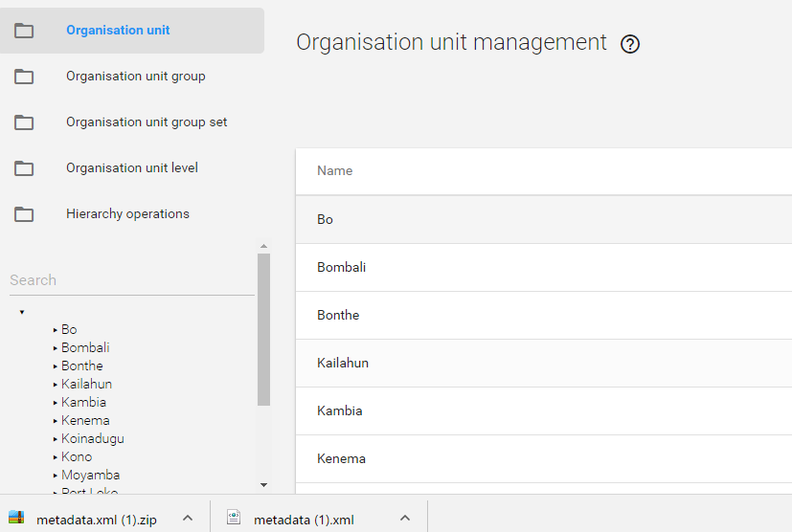Image resolution: width=792 pixels, height=532 pixels.
Task: Click the metadata.xml (1).zip archive icon
Action: point(16,518)
